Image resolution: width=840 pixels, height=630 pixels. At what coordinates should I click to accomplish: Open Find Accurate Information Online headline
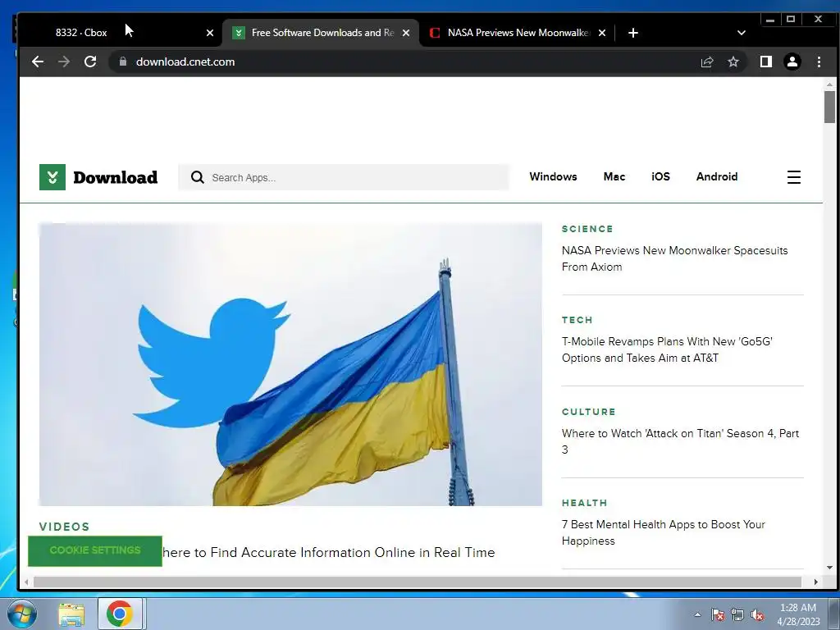[328, 552]
